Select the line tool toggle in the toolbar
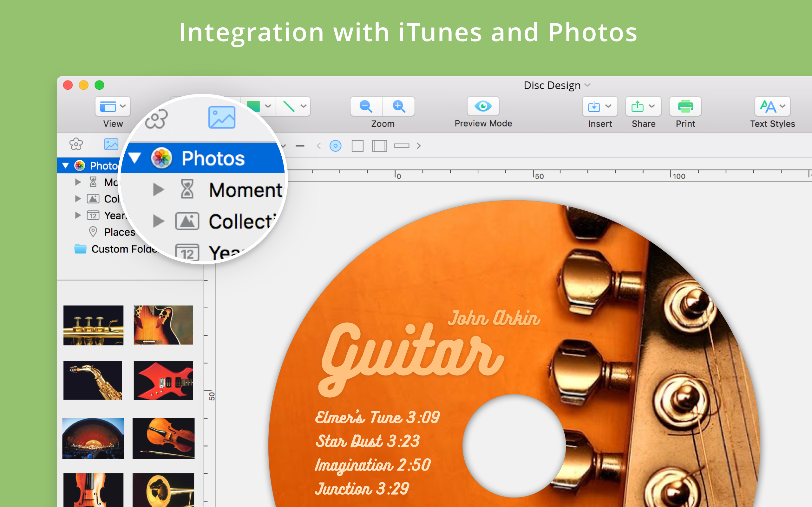This screenshot has width=812, height=507. click(289, 106)
